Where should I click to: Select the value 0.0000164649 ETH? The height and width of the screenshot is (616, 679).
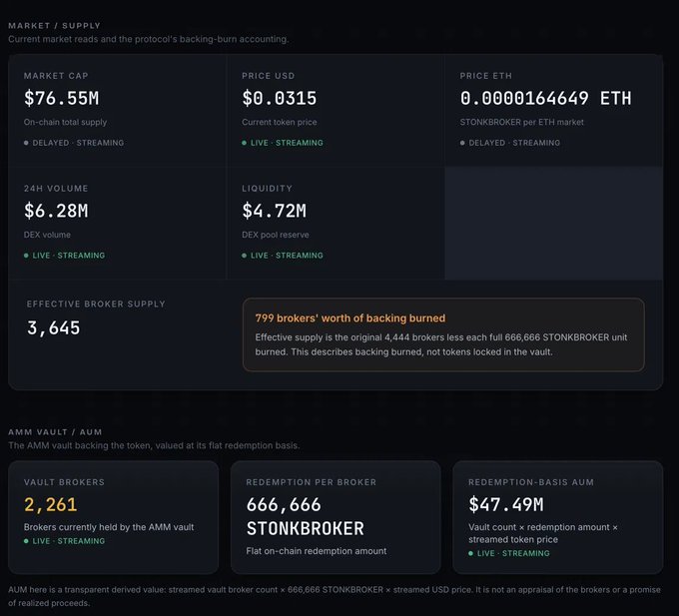[x=545, y=98]
